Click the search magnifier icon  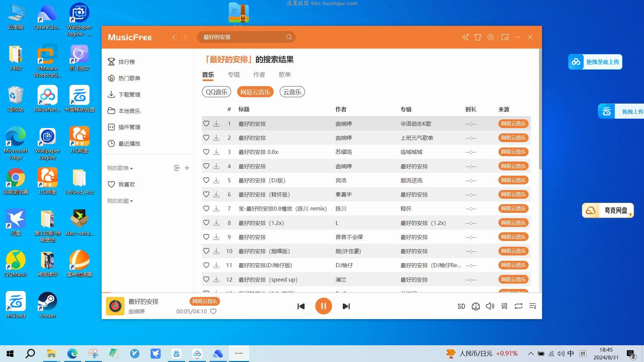[x=288, y=37]
